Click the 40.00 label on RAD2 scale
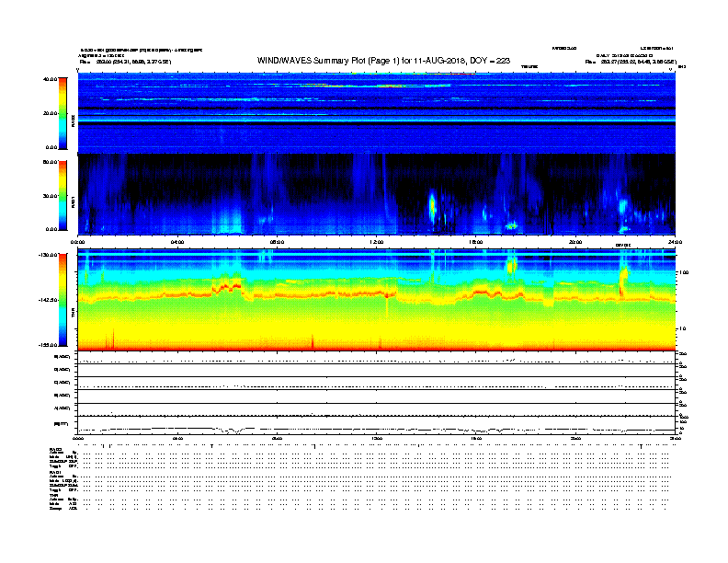 point(50,79)
